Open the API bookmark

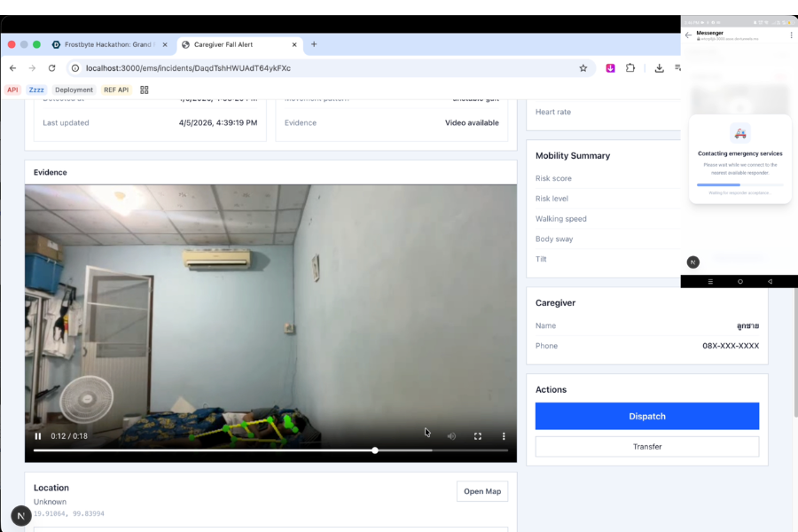pos(12,90)
